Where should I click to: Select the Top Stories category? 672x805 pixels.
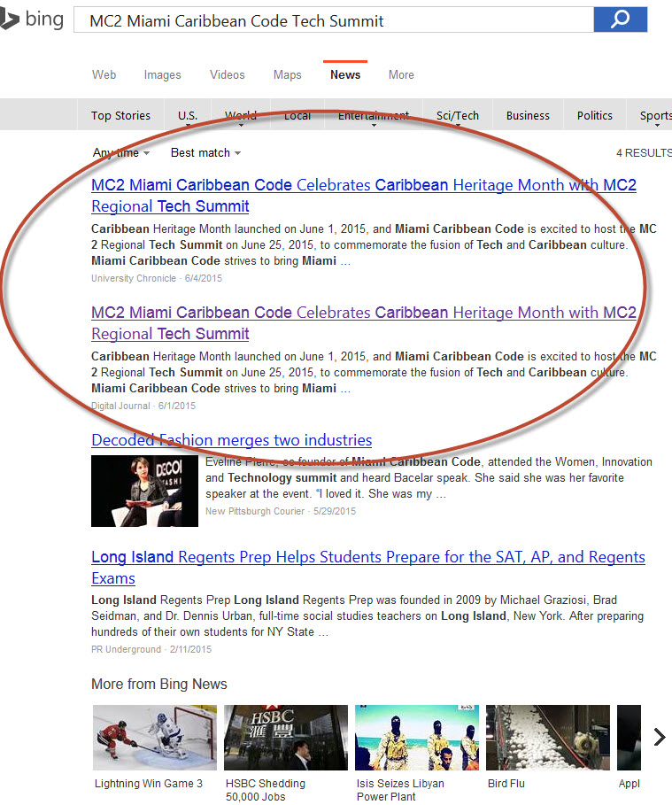click(120, 115)
